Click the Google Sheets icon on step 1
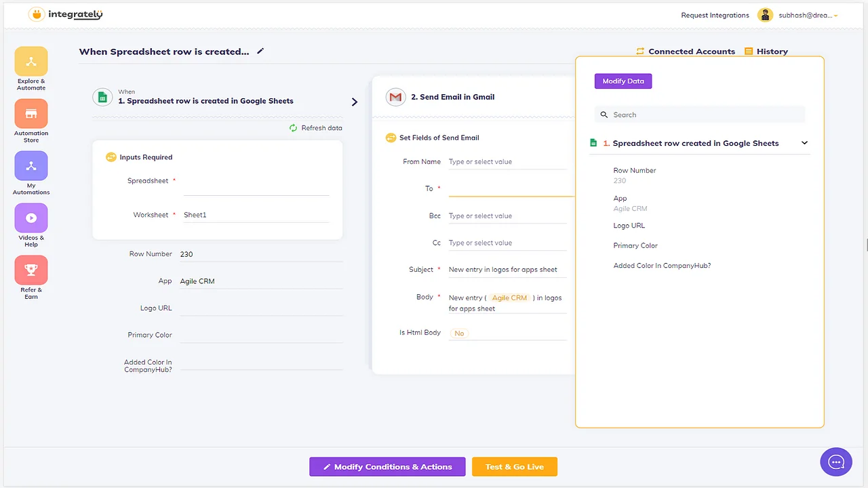 tap(102, 97)
